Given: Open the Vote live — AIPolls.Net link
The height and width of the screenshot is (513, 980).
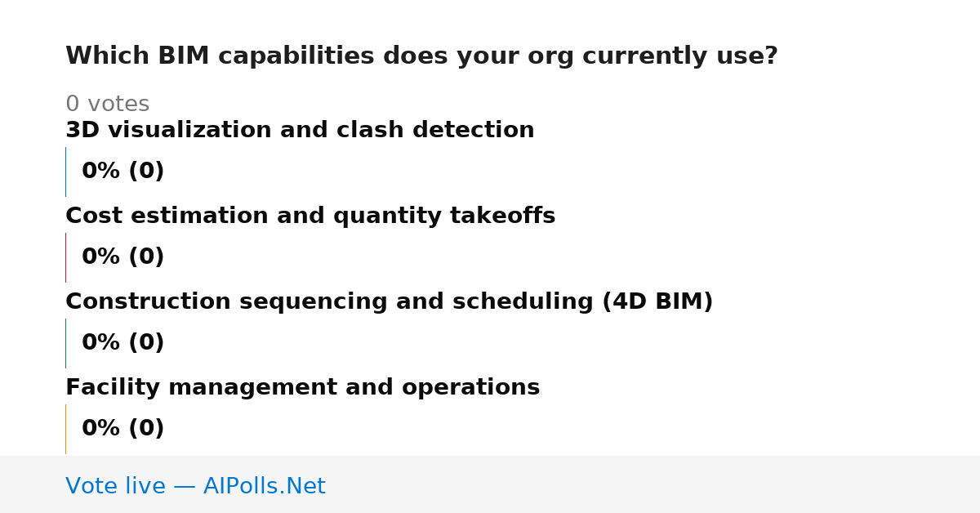Looking at the screenshot, I should [x=195, y=487].
